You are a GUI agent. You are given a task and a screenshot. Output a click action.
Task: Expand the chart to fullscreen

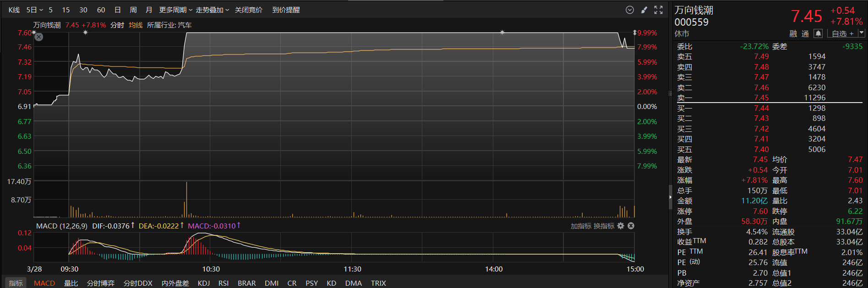pos(658,10)
